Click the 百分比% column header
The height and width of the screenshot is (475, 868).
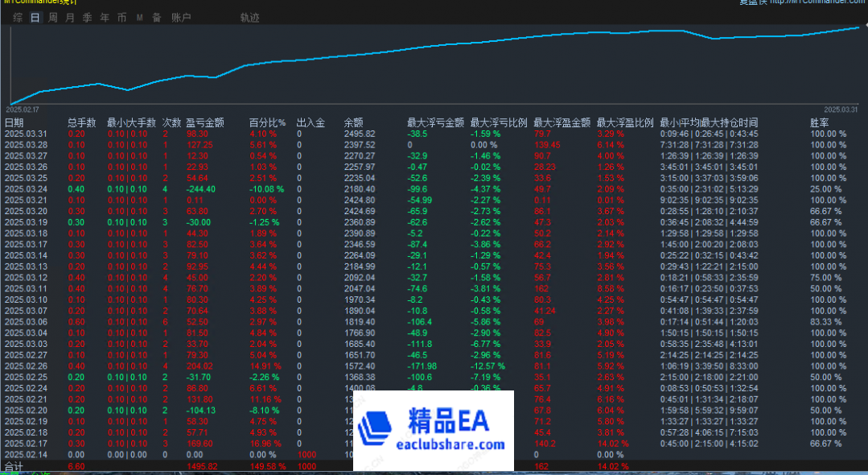tap(267, 122)
